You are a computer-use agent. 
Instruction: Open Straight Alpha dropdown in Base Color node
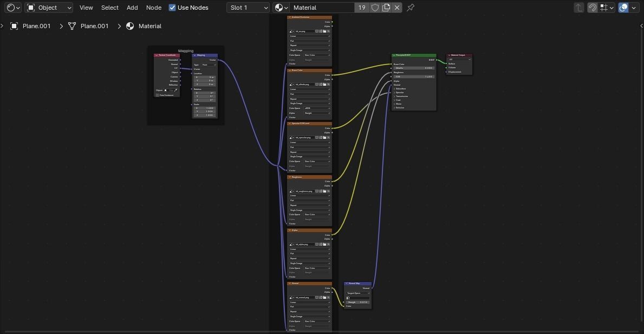pos(317,113)
